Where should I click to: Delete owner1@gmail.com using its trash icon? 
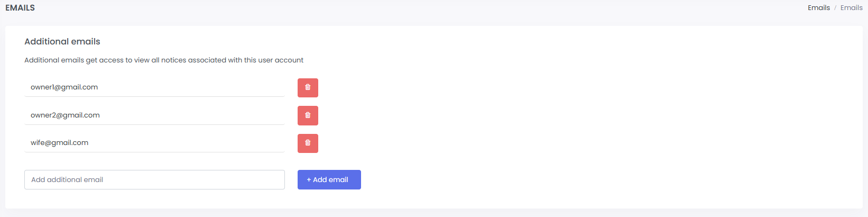click(x=308, y=88)
